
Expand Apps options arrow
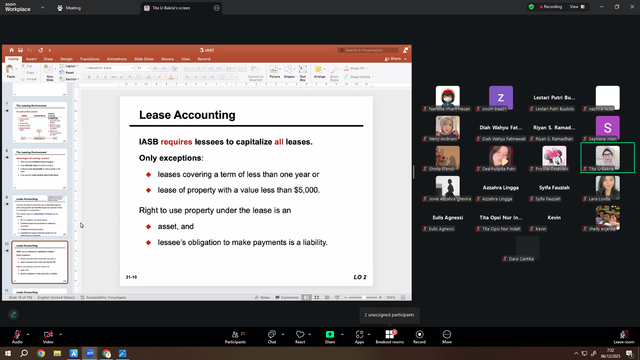click(369, 334)
